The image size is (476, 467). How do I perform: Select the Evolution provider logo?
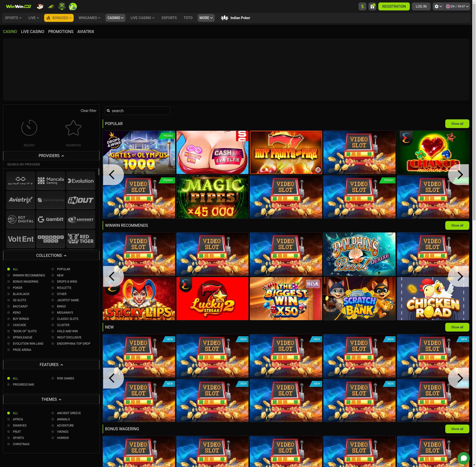tap(81, 181)
